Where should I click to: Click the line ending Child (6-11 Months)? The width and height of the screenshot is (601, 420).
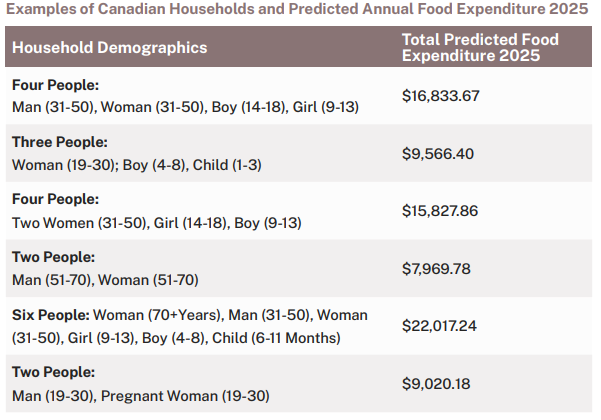point(176,338)
